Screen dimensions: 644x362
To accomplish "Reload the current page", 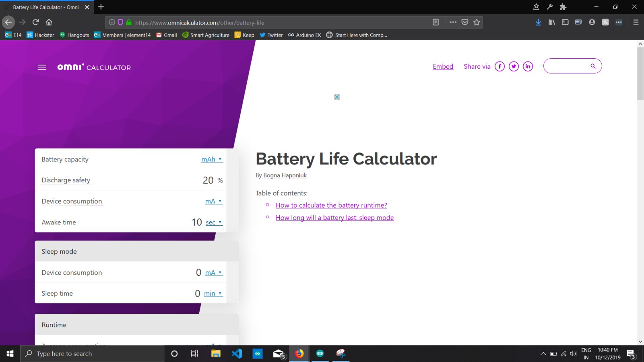I will coord(36,23).
